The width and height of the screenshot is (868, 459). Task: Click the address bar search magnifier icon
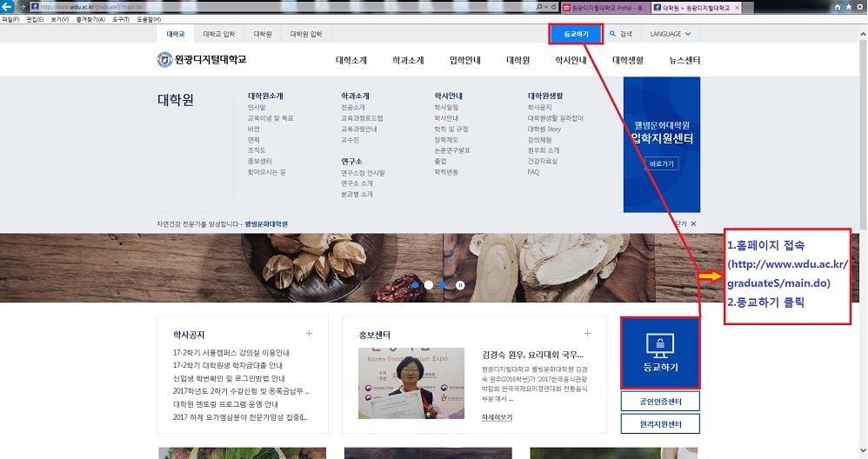point(539,7)
